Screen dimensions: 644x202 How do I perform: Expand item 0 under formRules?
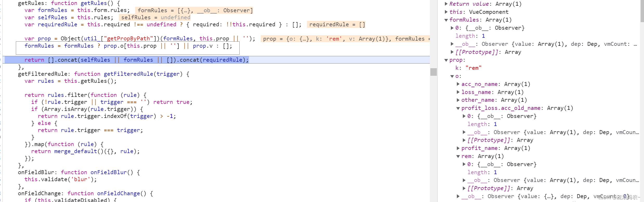tap(452, 28)
